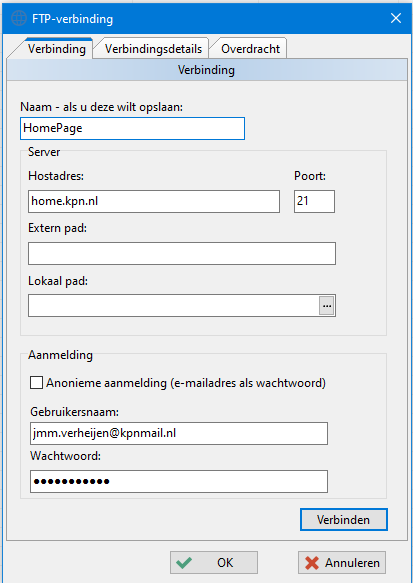The height and width of the screenshot is (583, 413).
Task: Click the empty Extern pad field
Action: (182, 253)
